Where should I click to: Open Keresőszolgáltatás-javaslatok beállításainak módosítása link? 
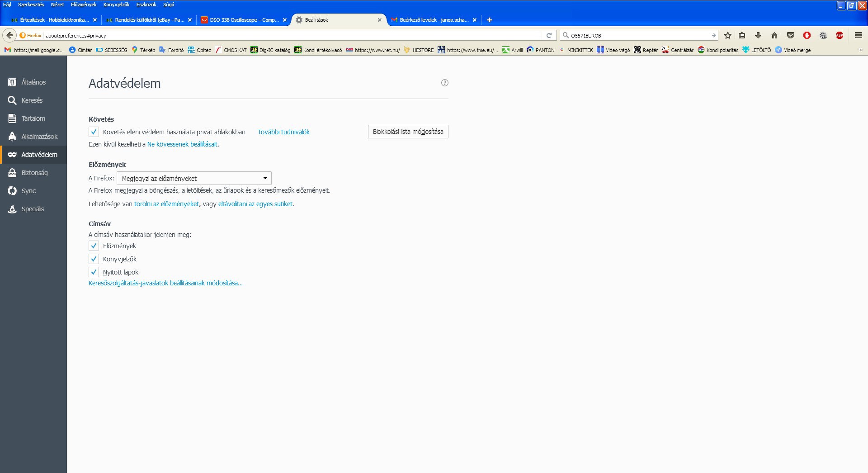pos(165,283)
